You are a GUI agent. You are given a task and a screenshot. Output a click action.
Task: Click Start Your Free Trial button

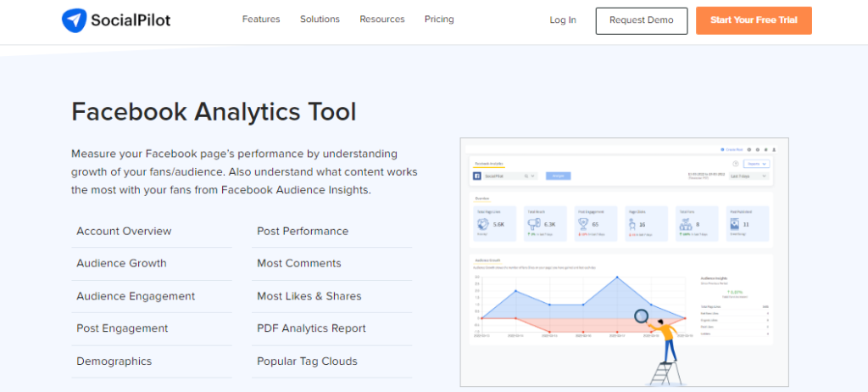[x=754, y=20]
